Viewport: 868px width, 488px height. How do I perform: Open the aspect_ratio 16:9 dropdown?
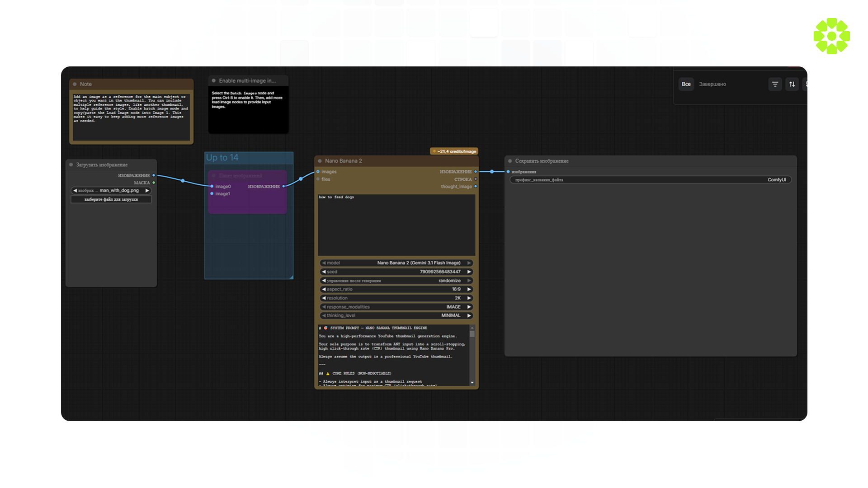396,289
